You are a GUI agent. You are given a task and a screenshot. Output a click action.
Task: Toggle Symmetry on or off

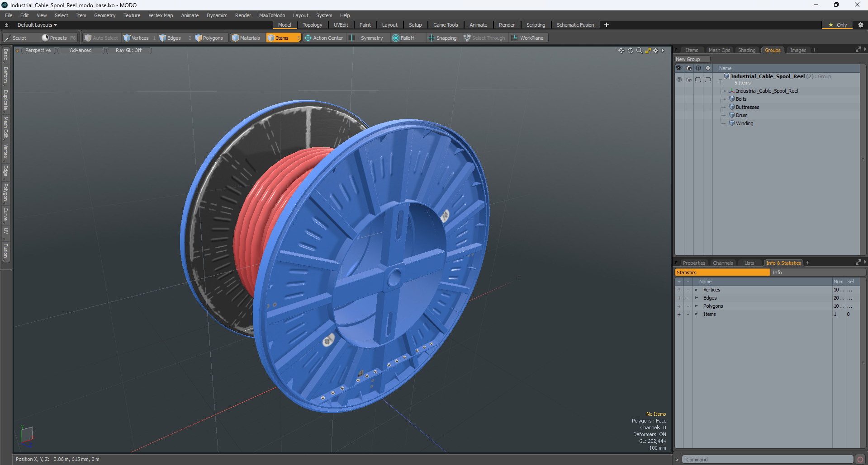[x=367, y=38]
